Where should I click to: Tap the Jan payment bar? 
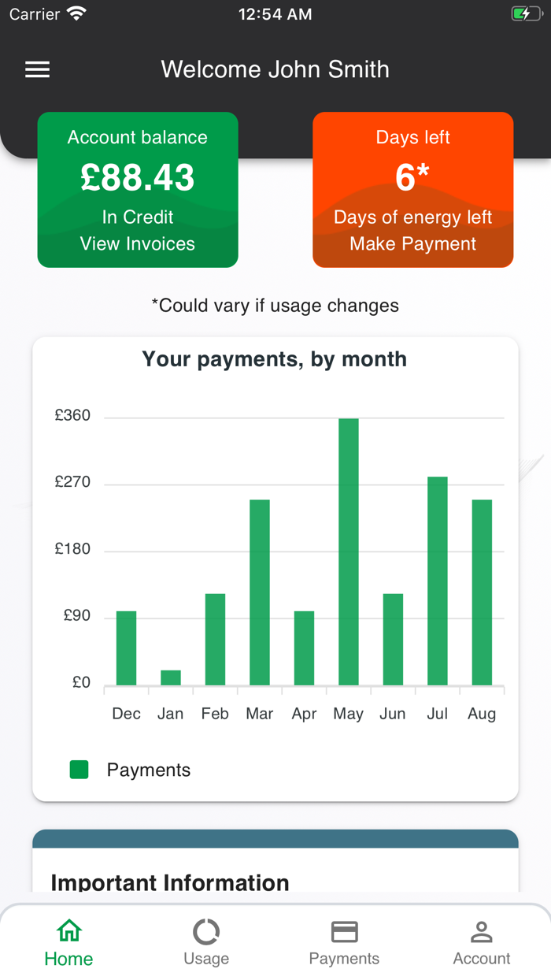point(171,677)
